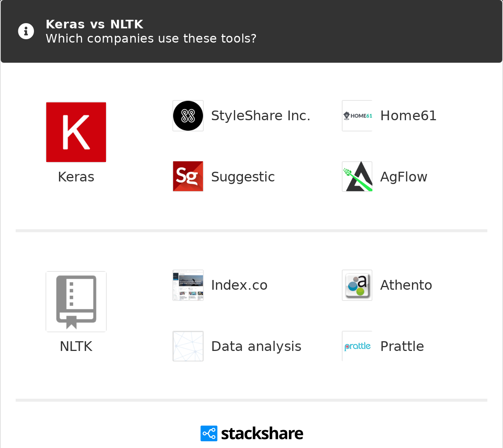
Task: Click the Athento company name
Action: click(x=406, y=285)
